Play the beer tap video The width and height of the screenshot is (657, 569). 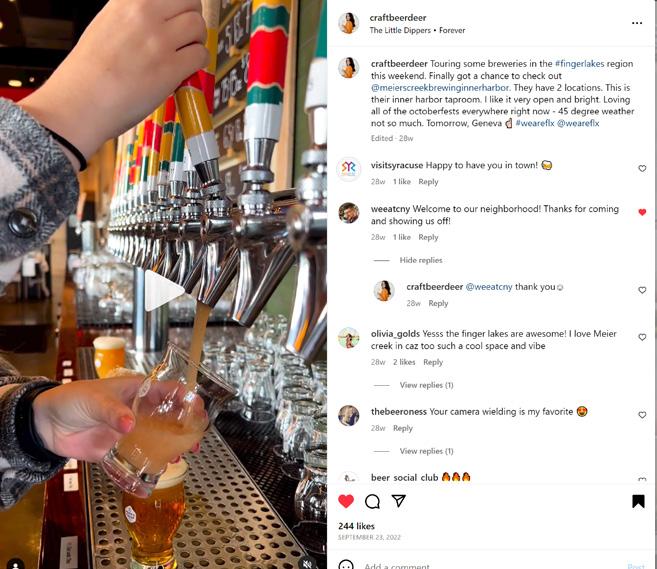click(x=164, y=291)
